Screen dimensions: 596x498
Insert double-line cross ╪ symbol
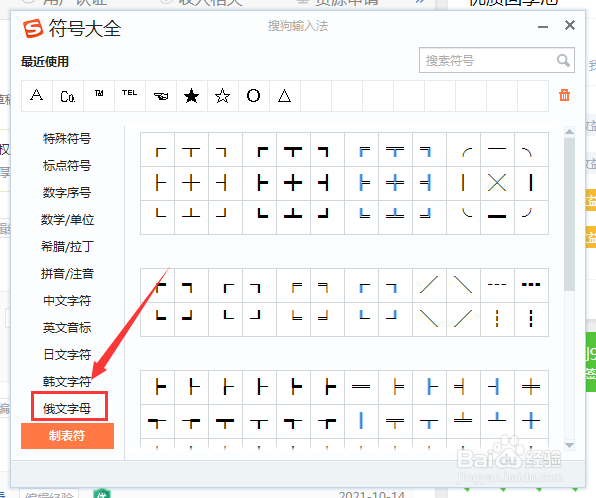click(x=395, y=184)
